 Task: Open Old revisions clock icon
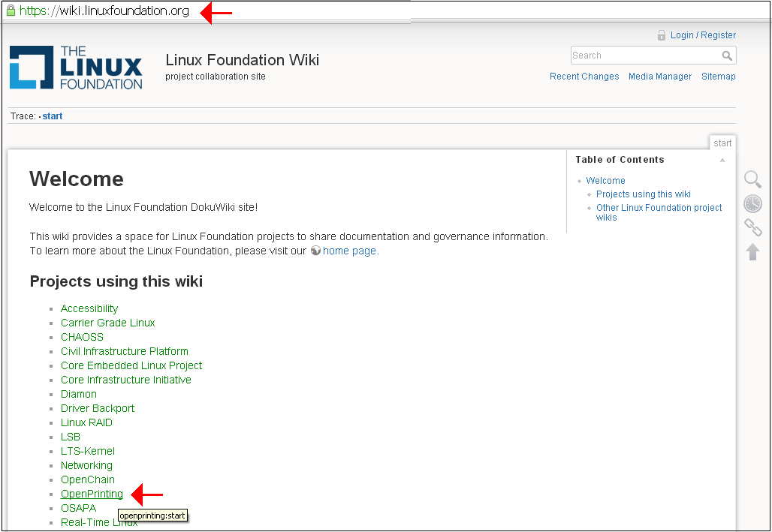point(752,204)
